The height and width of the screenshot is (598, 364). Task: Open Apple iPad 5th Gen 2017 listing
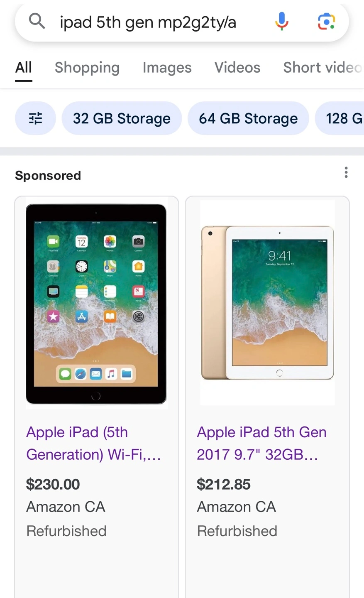click(261, 443)
